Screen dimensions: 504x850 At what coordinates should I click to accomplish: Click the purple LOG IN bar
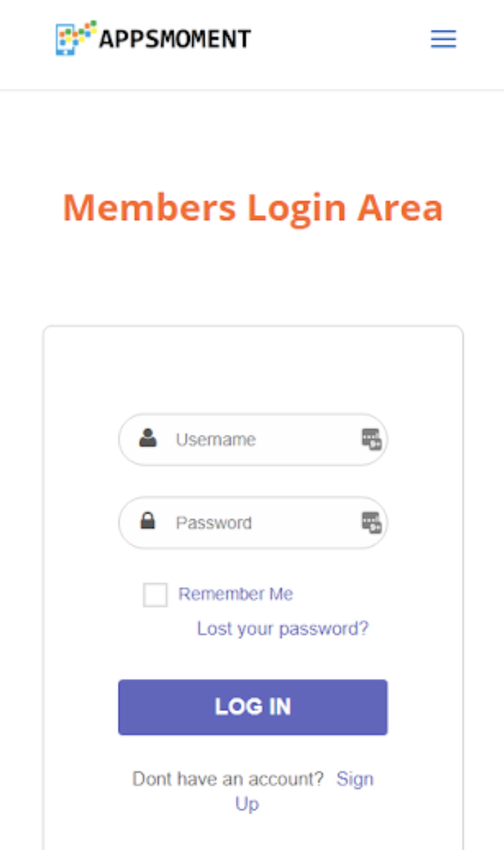[253, 707]
